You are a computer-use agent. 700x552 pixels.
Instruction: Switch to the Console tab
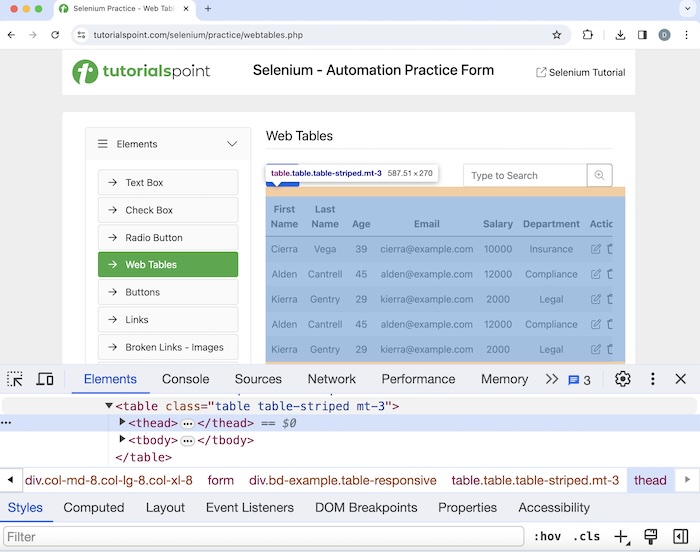[x=186, y=379]
